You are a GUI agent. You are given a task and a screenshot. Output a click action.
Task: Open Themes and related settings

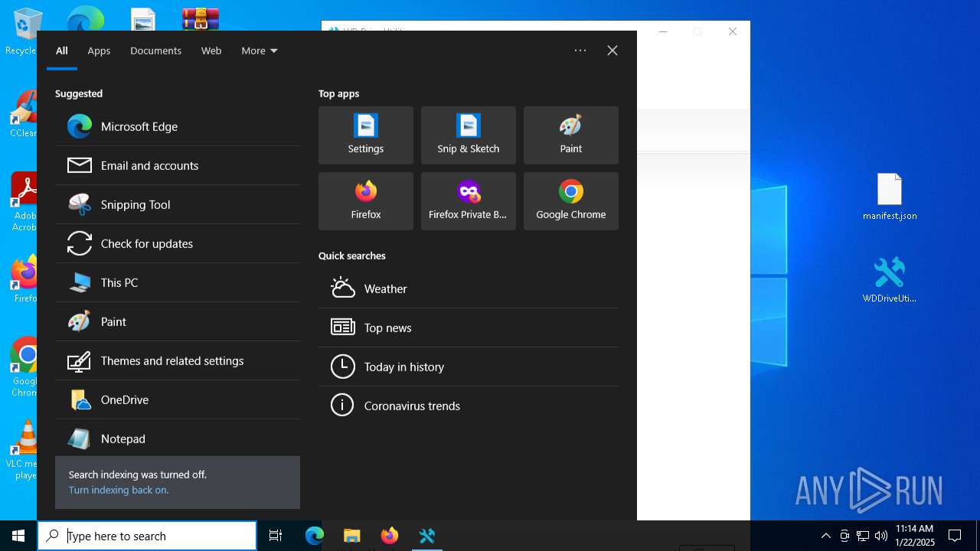(178, 360)
